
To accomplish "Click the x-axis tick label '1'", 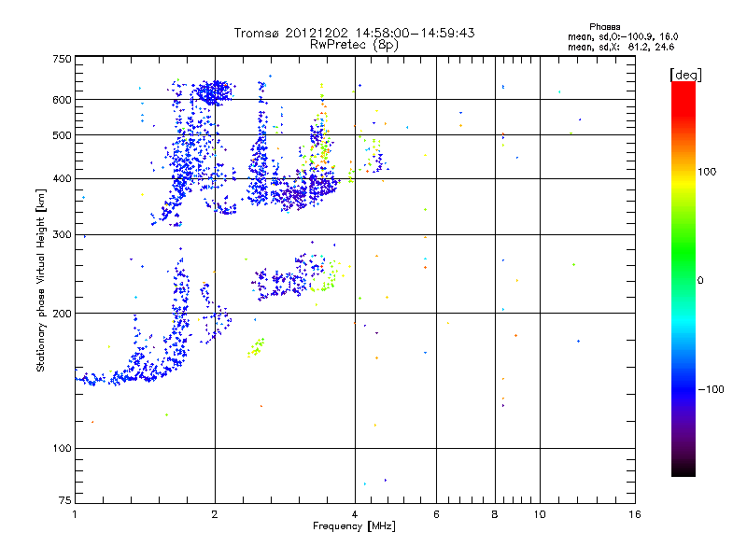I will click(x=75, y=514).
